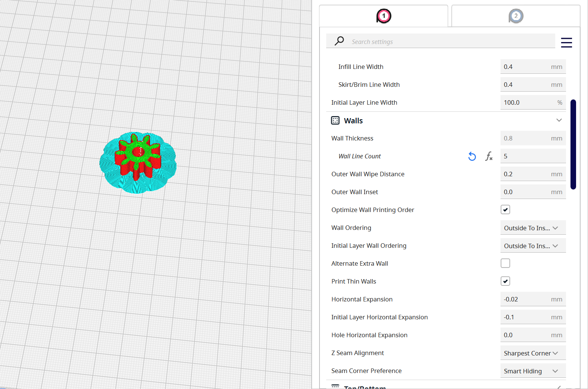
Task: Open Z Seam Alignment dropdown
Action: (533, 353)
